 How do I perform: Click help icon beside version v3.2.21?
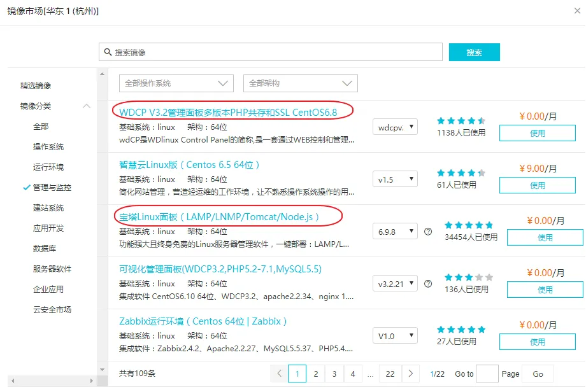coord(428,284)
